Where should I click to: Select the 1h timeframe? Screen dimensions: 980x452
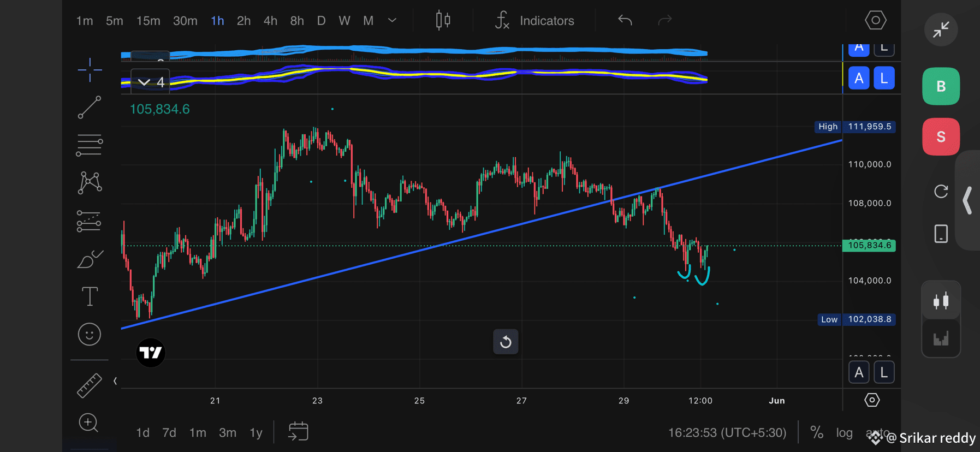pyautogui.click(x=217, y=21)
